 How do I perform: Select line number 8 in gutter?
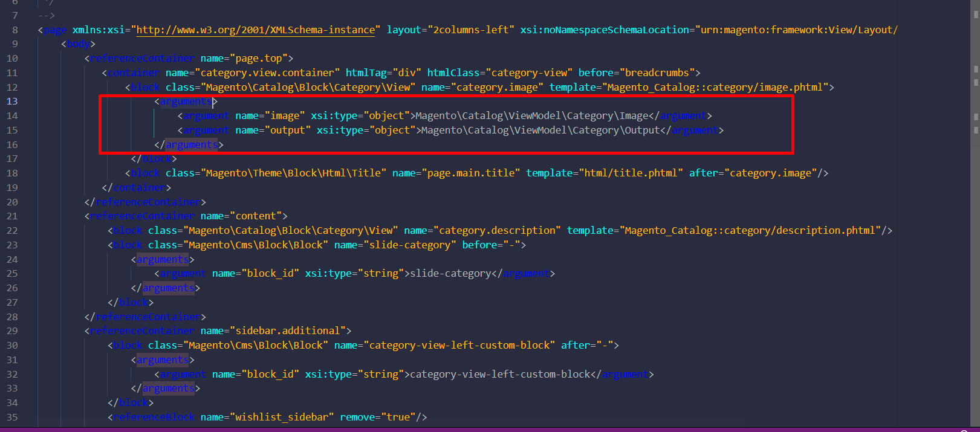pos(15,30)
